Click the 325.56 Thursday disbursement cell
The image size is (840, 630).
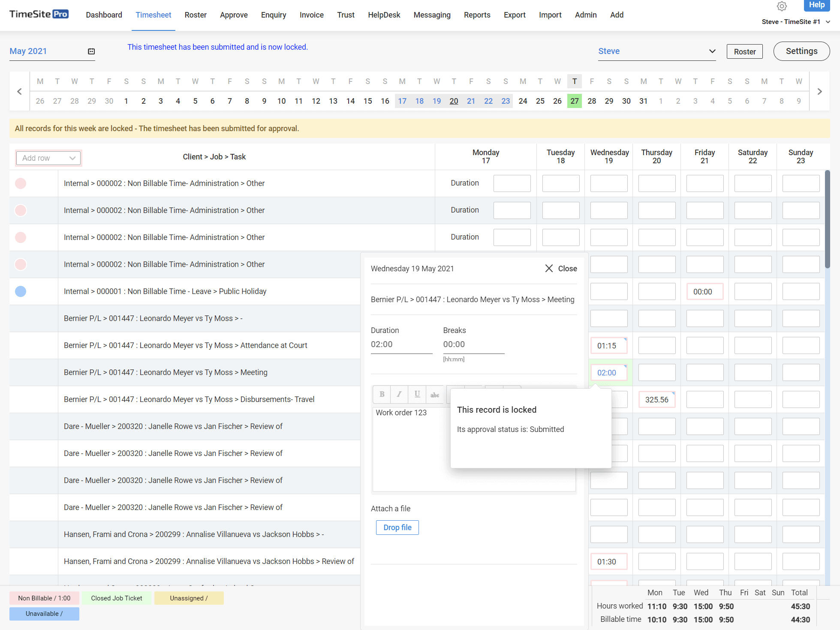pos(656,400)
